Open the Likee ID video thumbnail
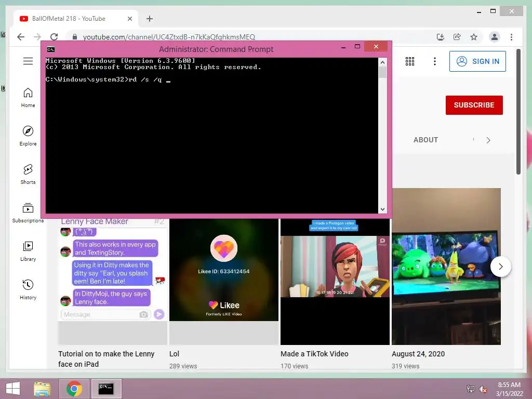 click(x=224, y=282)
